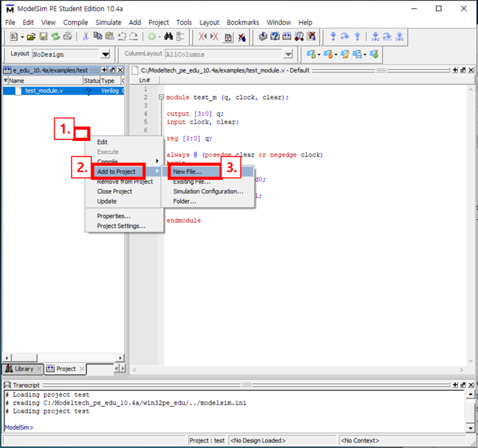Viewport: 478px width, 448px height.
Task: Click the Name column sort triangle
Action: 5,80
